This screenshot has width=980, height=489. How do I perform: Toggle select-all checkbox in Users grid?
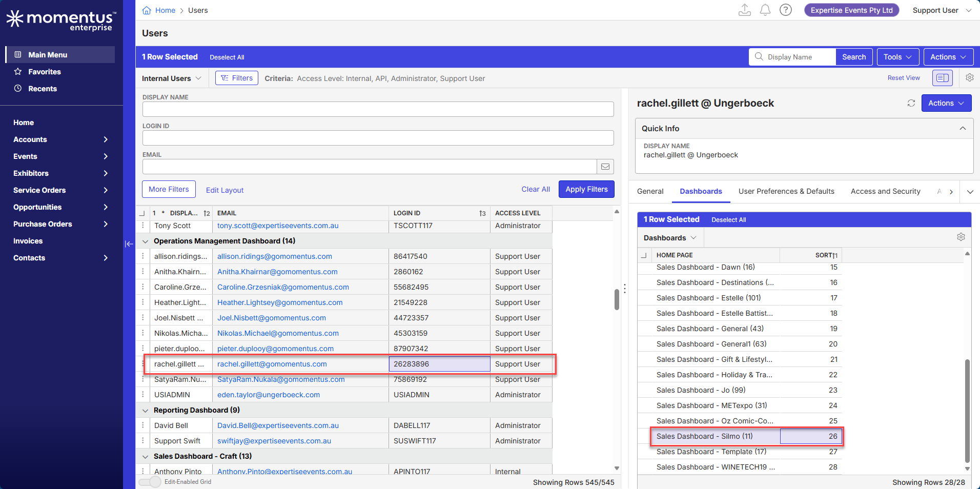point(141,213)
